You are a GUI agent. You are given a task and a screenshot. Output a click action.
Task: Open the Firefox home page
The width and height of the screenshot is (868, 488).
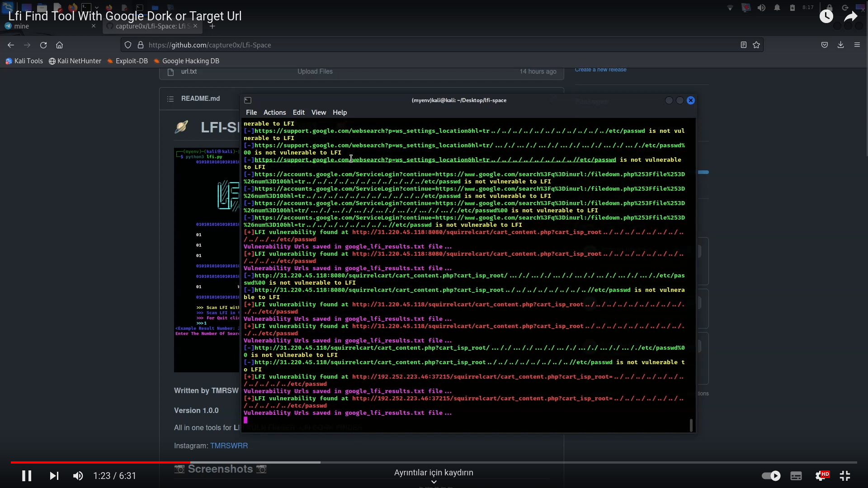[x=59, y=45]
